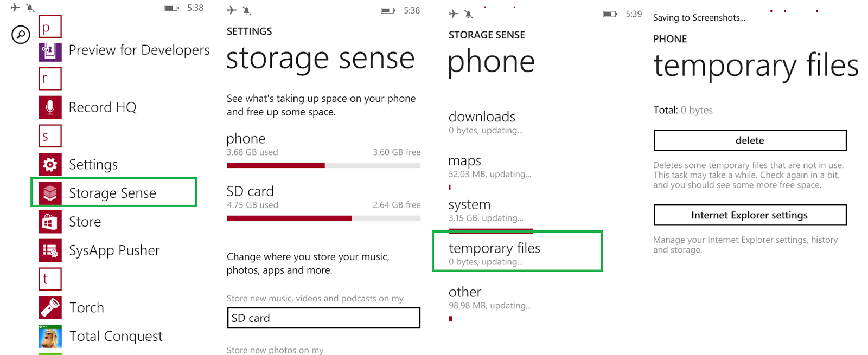The image size is (868, 355).
Task: Launch the Total Conquest game icon
Action: (50, 336)
